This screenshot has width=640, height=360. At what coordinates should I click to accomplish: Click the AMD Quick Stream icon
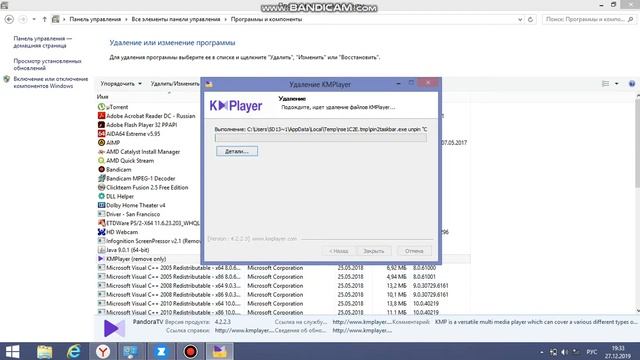tap(101, 161)
